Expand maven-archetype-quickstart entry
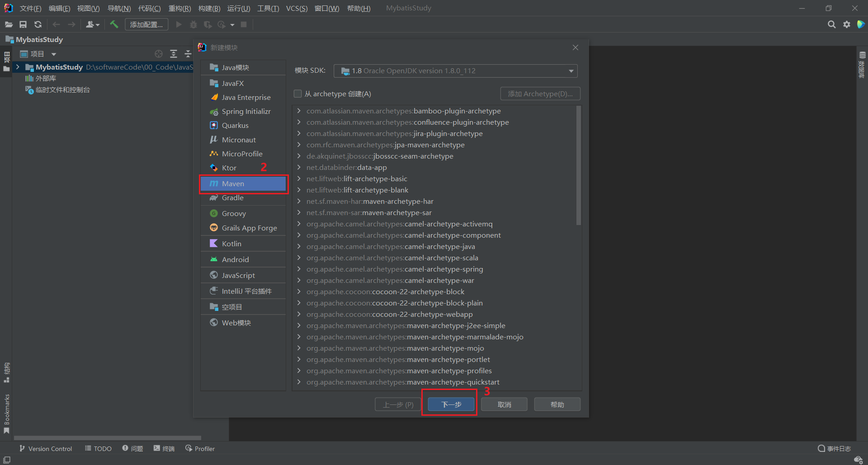This screenshot has height=465, width=868. click(x=299, y=382)
